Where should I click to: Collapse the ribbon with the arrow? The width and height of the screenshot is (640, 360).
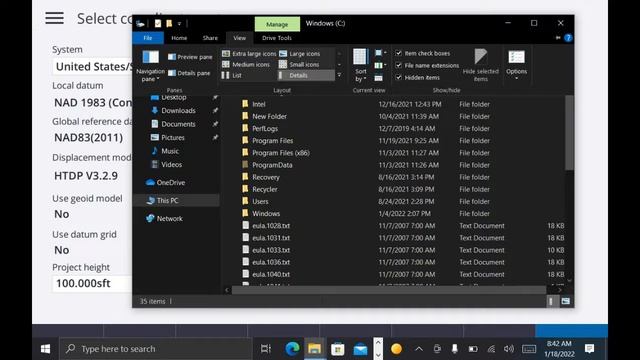click(558, 38)
